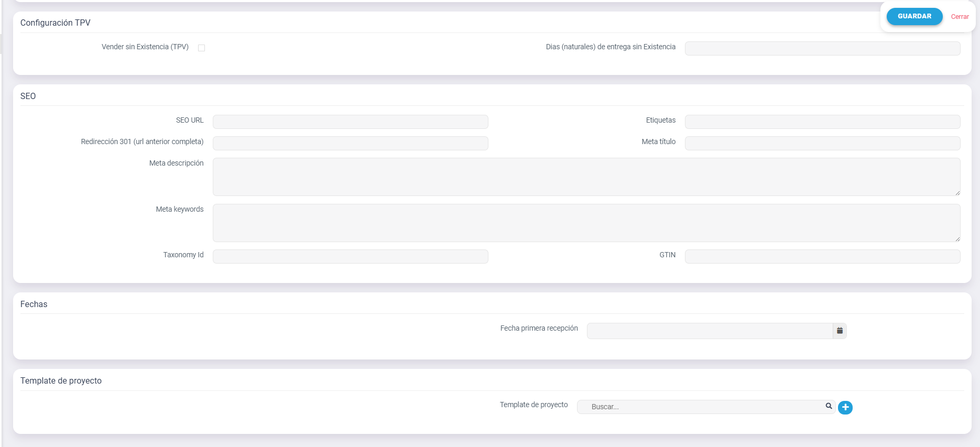
Task: Click inside Meta keywords text area
Action: click(x=586, y=223)
